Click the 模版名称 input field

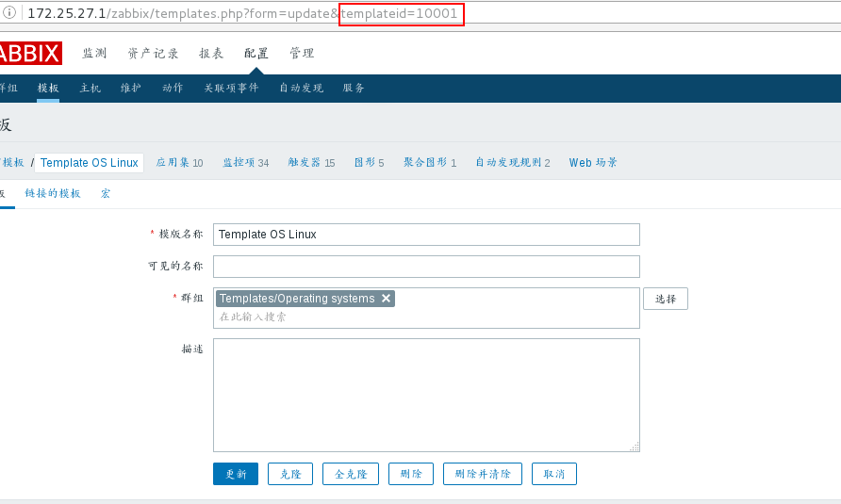tap(426, 235)
